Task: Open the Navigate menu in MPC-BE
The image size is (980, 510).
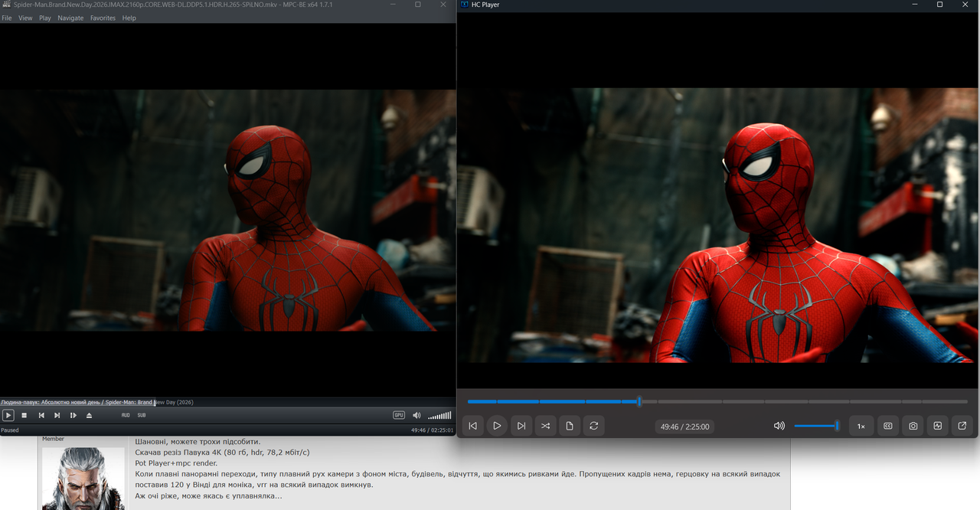Action: click(x=70, y=18)
